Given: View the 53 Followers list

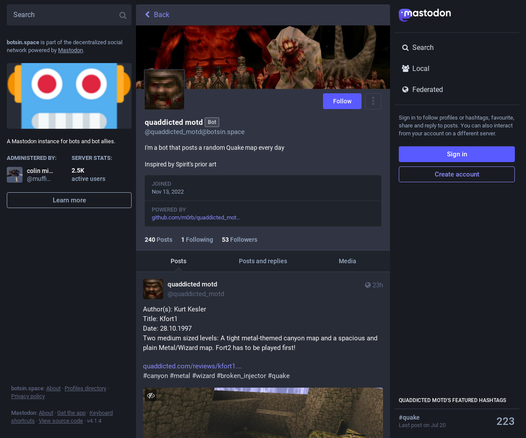Looking at the screenshot, I should [239, 239].
